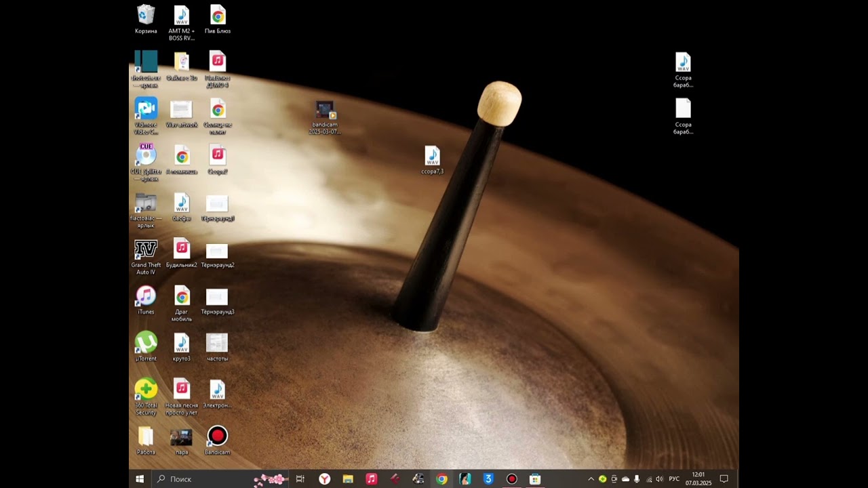Select the µTorrent desktop shortcut

(146, 346)
